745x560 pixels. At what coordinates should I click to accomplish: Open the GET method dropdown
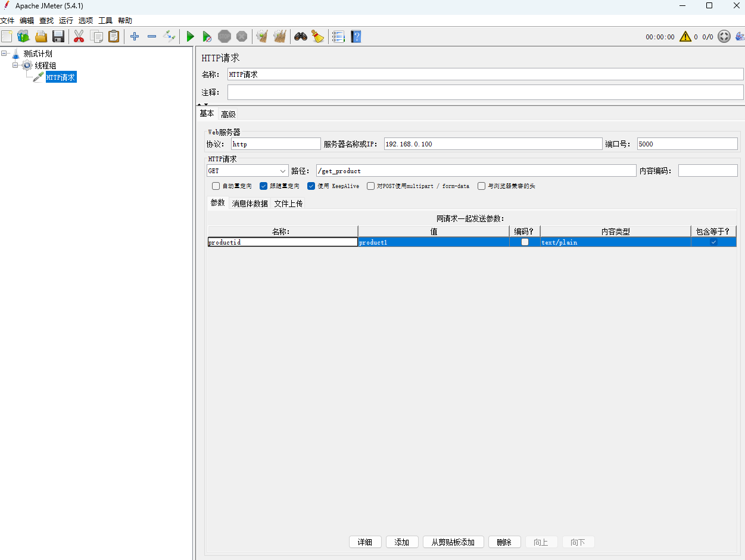[248, 171]
